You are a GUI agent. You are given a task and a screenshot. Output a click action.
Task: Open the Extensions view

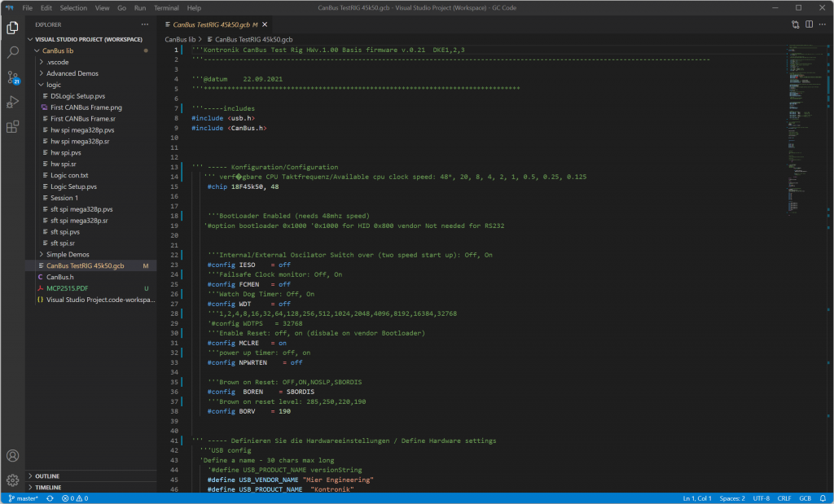click(x=11, y=127)
